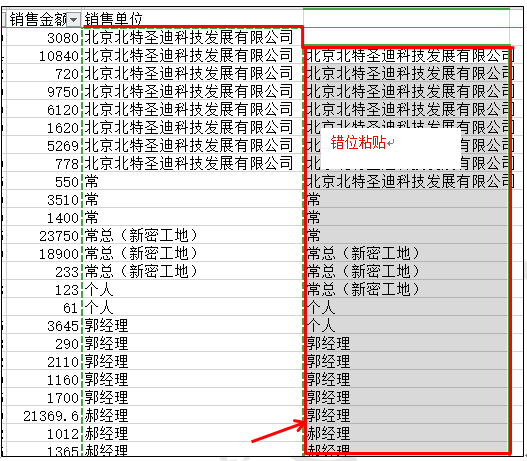The image size is (527, 461).
Task: Select the 个人 cell beside amount 123
Action: click(x=193, y=290)
